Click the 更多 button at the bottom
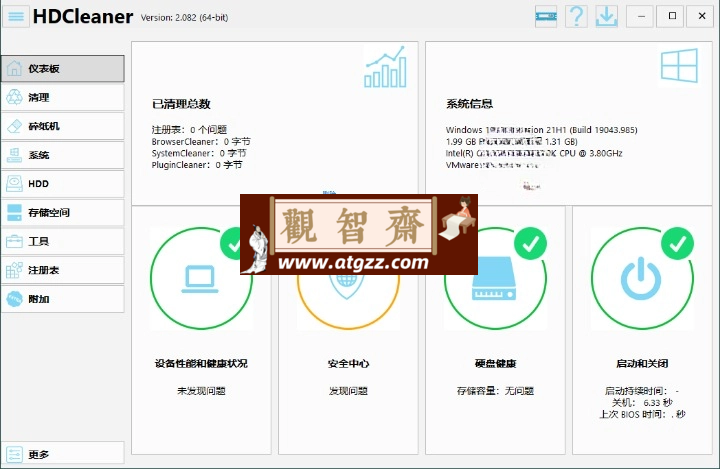 point(63,454)
